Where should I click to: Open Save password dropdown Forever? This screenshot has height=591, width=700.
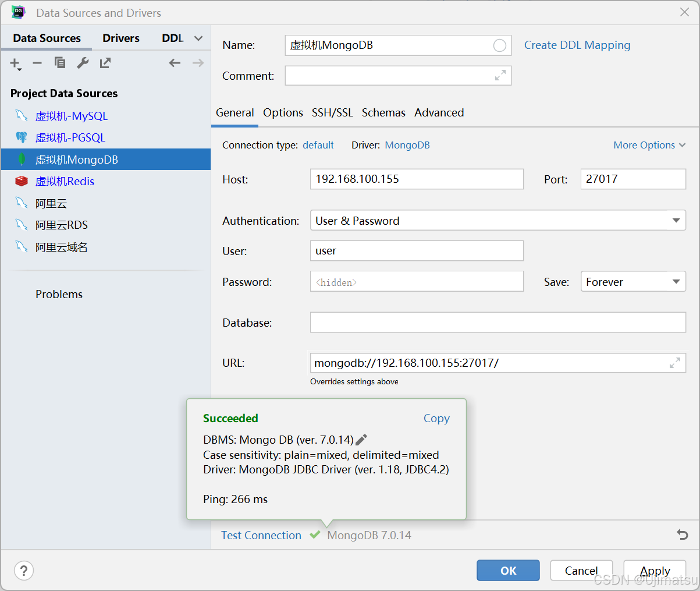coord(633,281)
